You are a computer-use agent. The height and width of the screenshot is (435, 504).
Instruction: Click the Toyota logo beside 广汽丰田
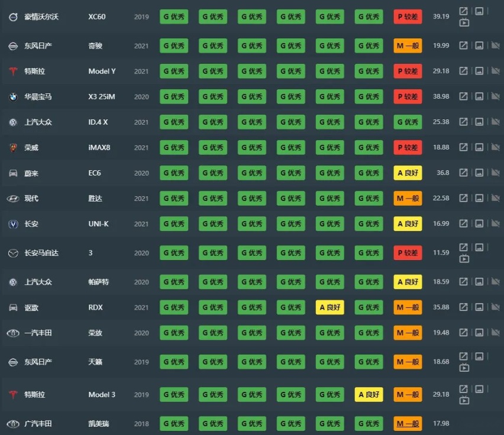(x=13, y=424)
